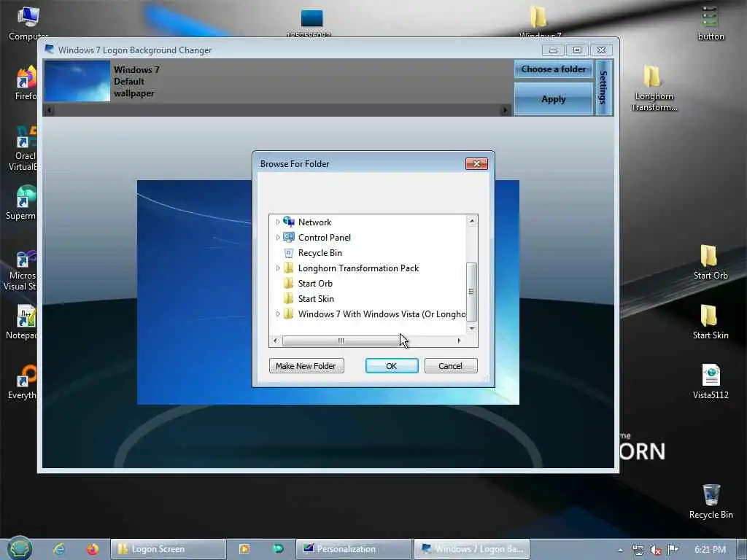Select Longhorn Transformation Pack folder in the tree
The image size is (747, 560).
pyautogui.click(x=358, y=268)
